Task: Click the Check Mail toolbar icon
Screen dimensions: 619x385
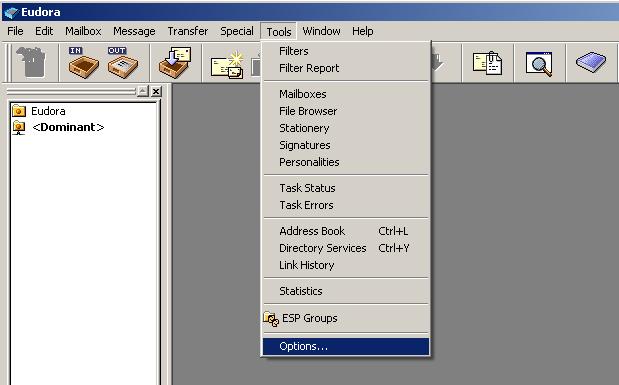Action: [x=175, y=62]
